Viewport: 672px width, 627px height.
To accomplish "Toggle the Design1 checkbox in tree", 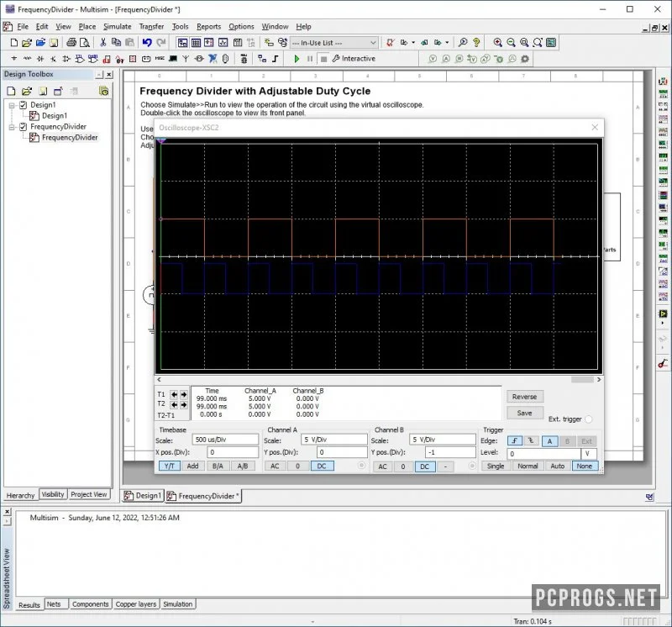I will click(x=24, y=105).
